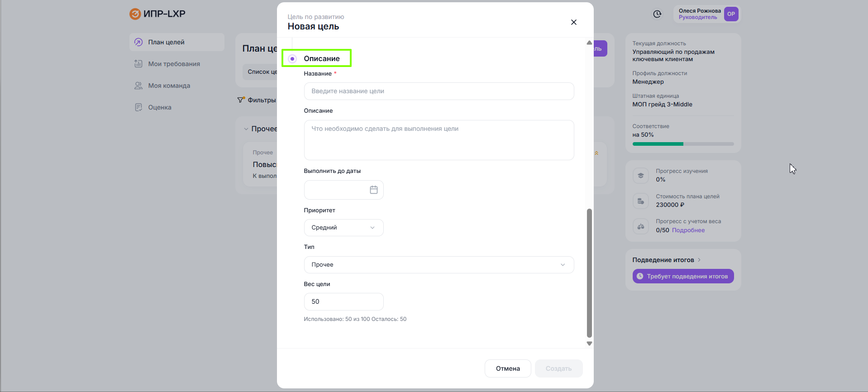Open the Приоритет dropdown set to Средний
This screenshot has height=392, width=868.
(x=343, y=228)
